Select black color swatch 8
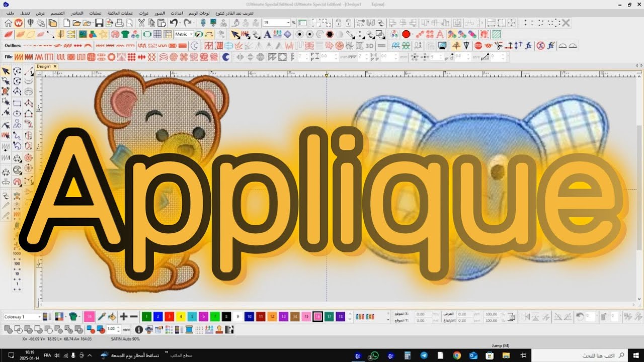This screenshot has height=362, width=644. click(226, 316)
